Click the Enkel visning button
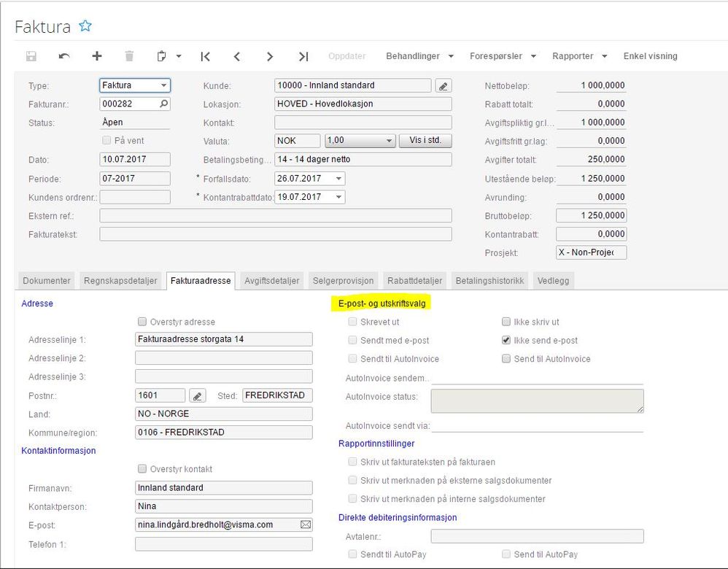 tap(650, 56)
